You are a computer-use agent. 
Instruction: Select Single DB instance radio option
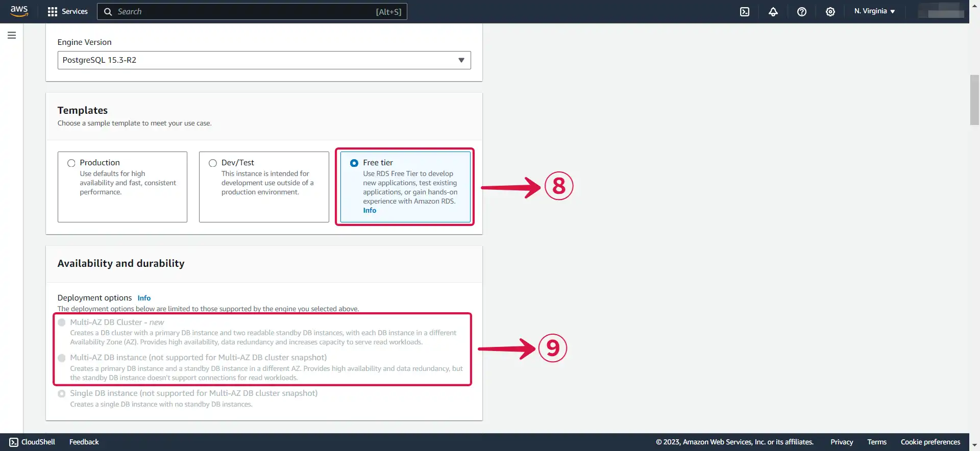[62, 394]
